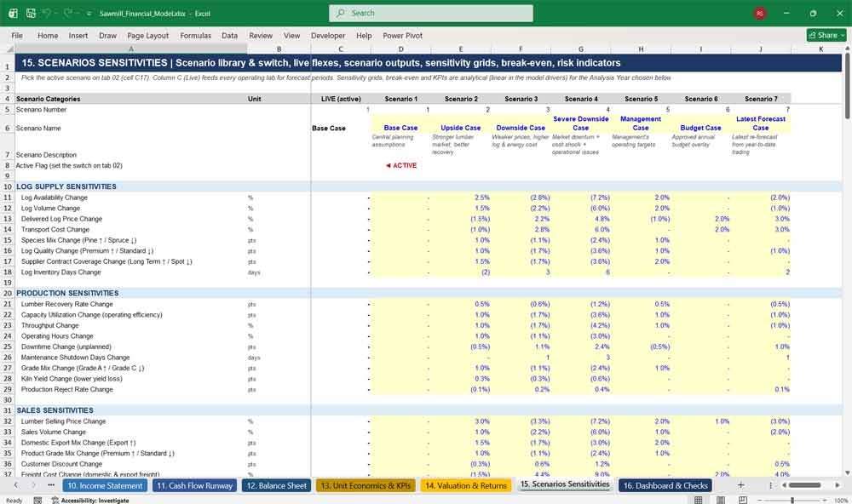The image size is (852, 504).
Task: Switch to 12. Balance Sheet tab
Action: click(277, 485)
